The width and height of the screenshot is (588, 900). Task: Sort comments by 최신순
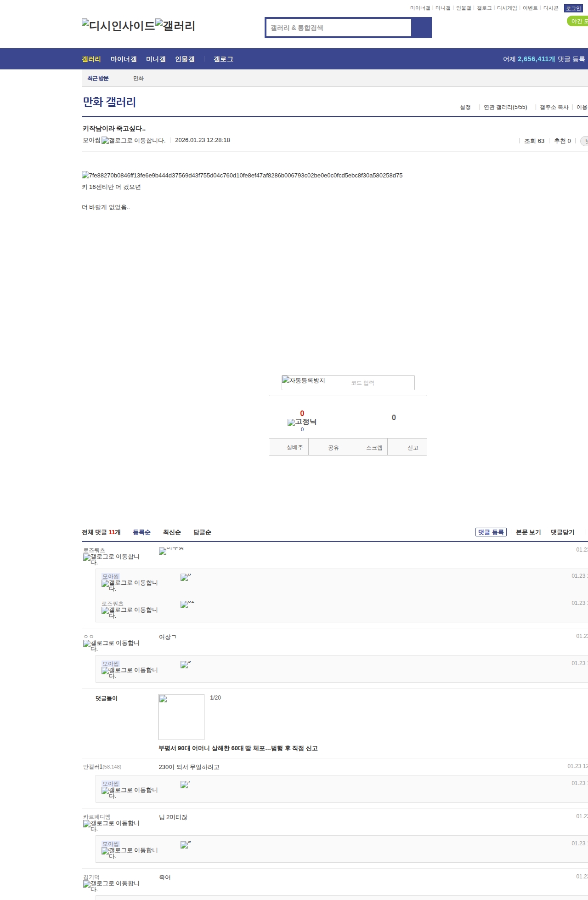172,532
